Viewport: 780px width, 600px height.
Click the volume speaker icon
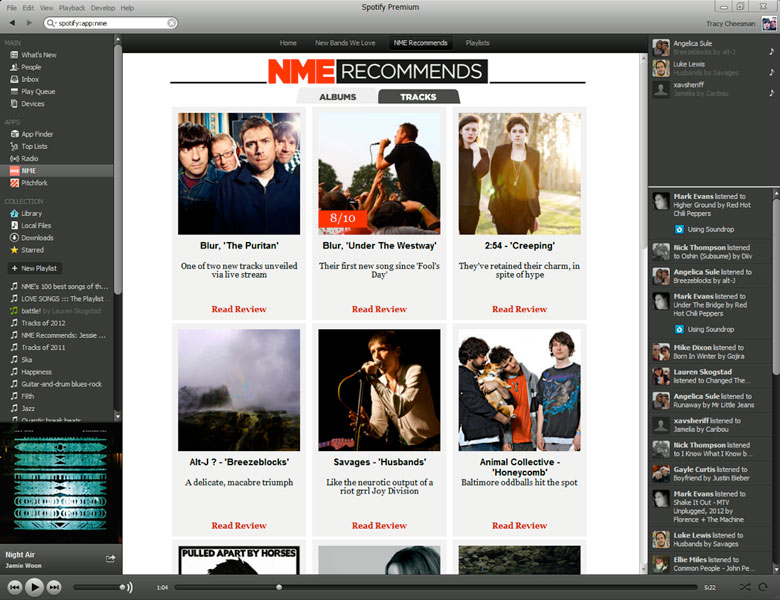[129, 588]
